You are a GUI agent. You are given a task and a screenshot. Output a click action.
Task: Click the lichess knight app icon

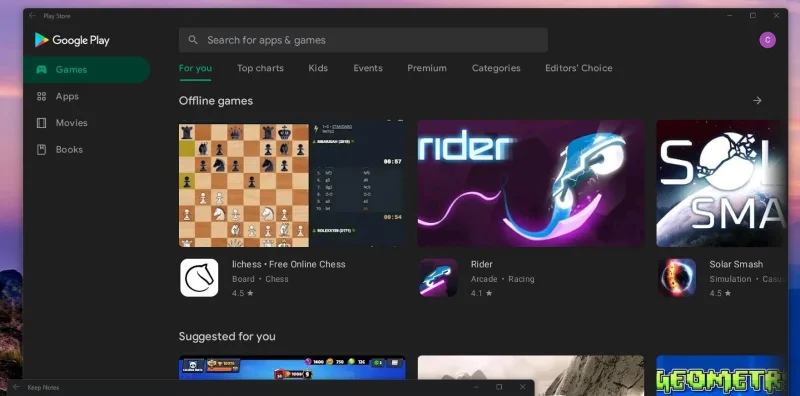[199, 278]
